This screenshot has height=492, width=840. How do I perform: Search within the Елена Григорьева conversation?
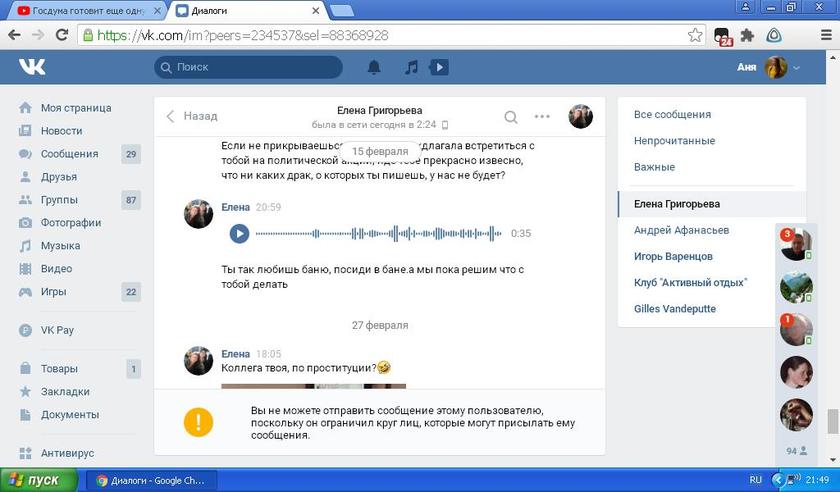pyautogui.click(x=511, y=116)
